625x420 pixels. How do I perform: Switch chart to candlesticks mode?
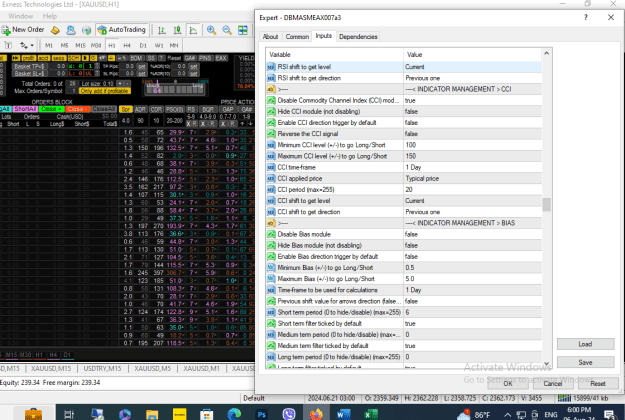point(177,30)
